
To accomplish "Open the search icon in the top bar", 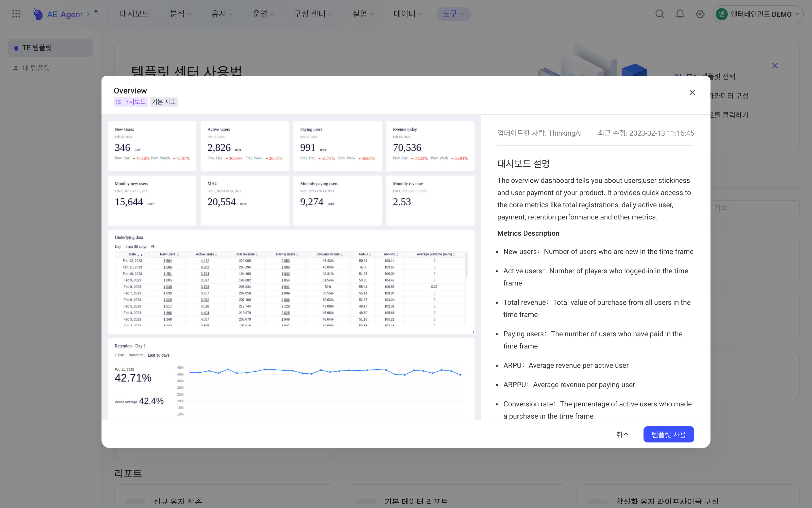I will pos(659,14).
